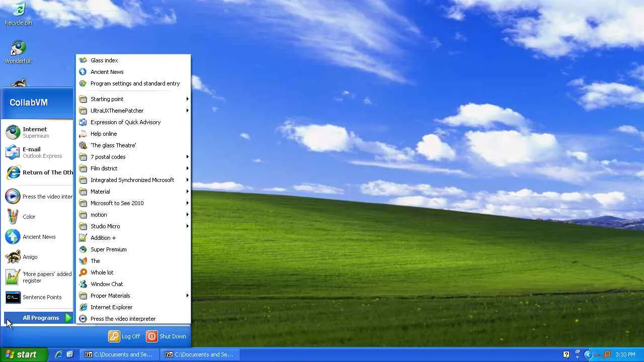Click the start button
Image resolution: width=644 pixels, height=362 pixels.
tap(24, 354)
